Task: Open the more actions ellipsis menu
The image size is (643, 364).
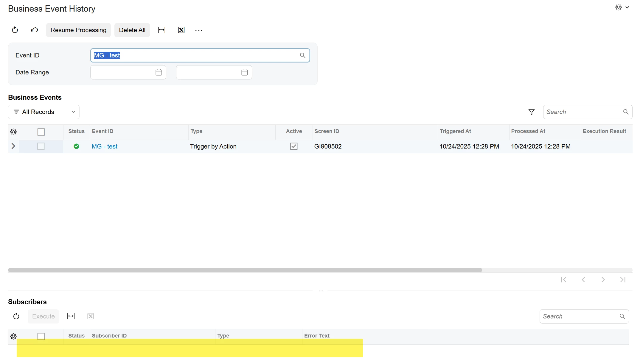Action: pos(199,30)
